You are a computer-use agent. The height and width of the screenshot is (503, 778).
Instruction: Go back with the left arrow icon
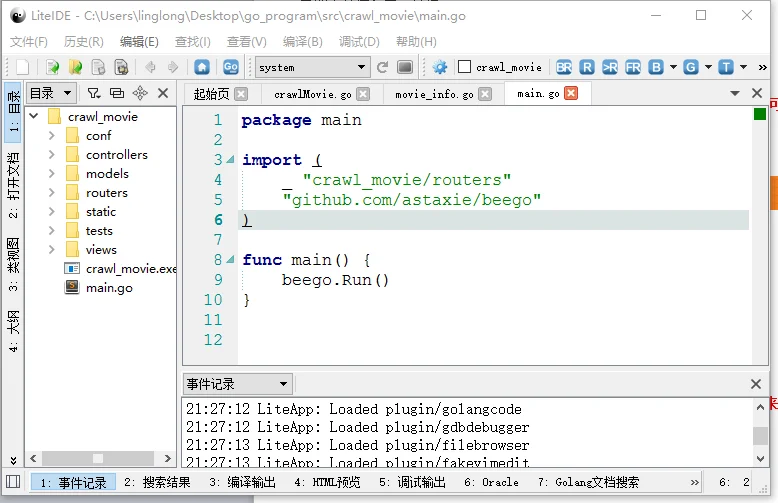click(x=150, y=67)
